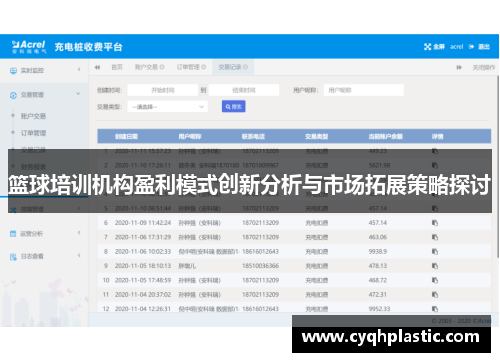Close the 账户交易 tab

(x=162, y=67)
